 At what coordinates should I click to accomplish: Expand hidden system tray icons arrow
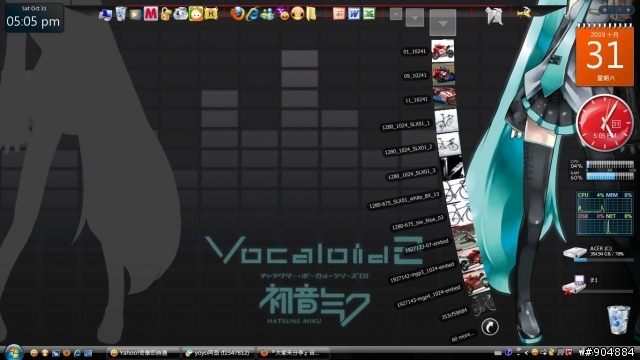[x=526, y=352]
